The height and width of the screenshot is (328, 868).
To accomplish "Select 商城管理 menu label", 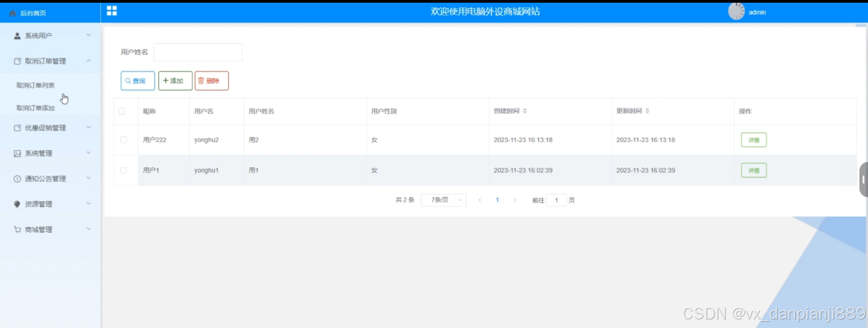I will tap(38, 229).
